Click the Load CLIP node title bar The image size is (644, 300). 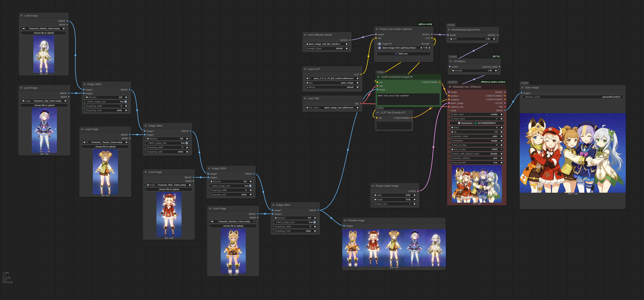pos(314,69)
